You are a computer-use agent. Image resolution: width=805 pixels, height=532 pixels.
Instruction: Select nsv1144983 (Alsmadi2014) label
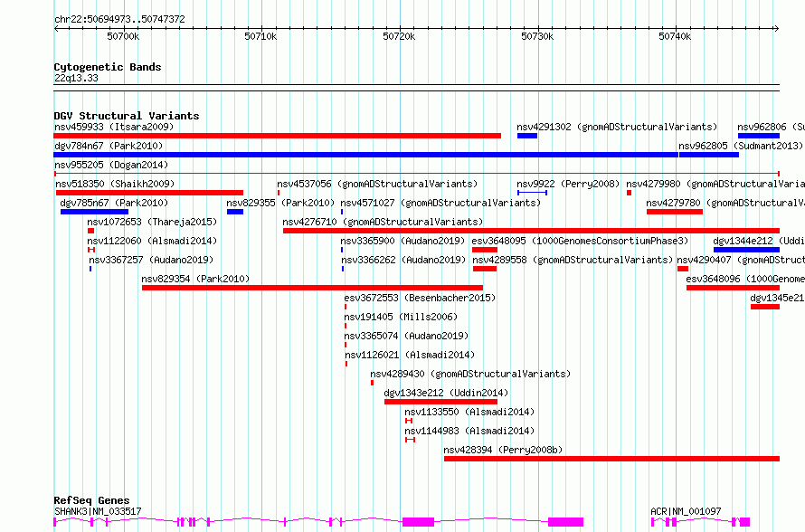tap(469, 431)
